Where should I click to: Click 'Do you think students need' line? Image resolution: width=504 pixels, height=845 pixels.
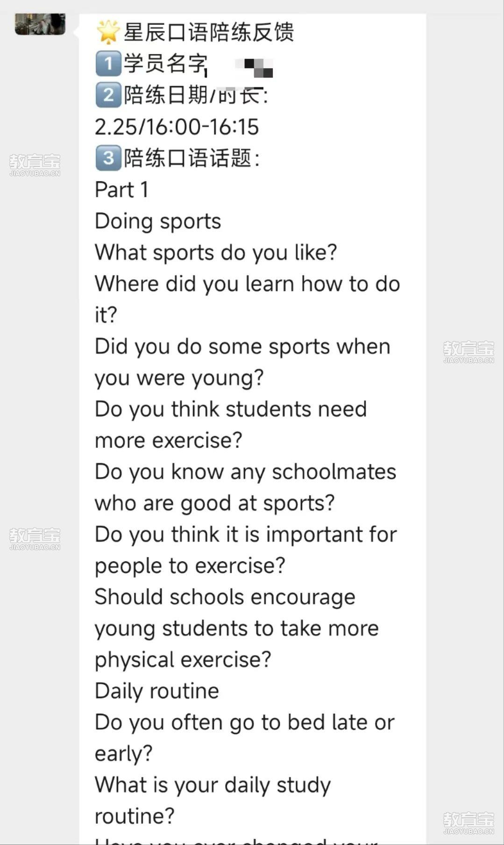tap(231, 409)
